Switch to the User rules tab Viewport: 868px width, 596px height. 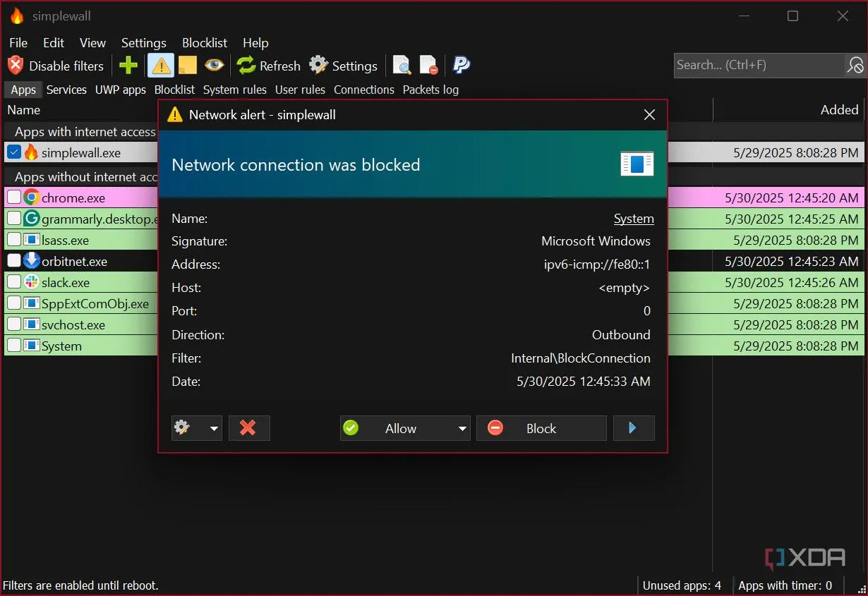(300, 90)
